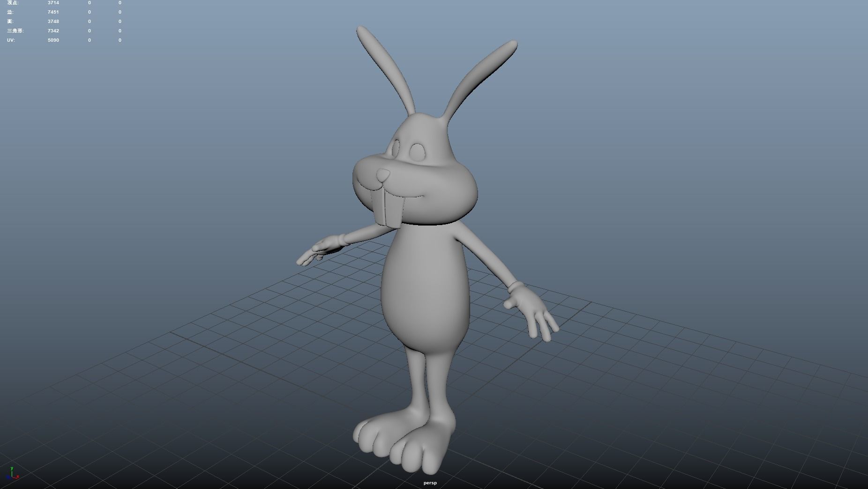Click the '三角形:' triangle count label
This screenshot has height=489, width=868.
point(15,31)
